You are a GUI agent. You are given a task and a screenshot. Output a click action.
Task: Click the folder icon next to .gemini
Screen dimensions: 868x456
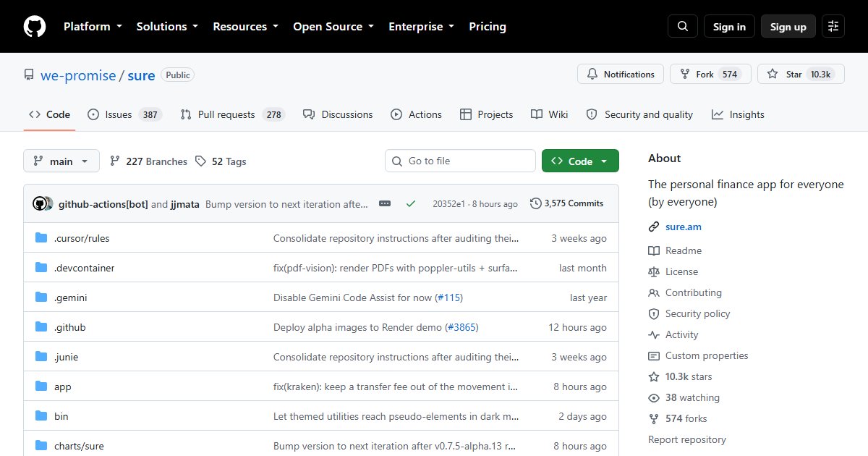(x=41, y=297)
